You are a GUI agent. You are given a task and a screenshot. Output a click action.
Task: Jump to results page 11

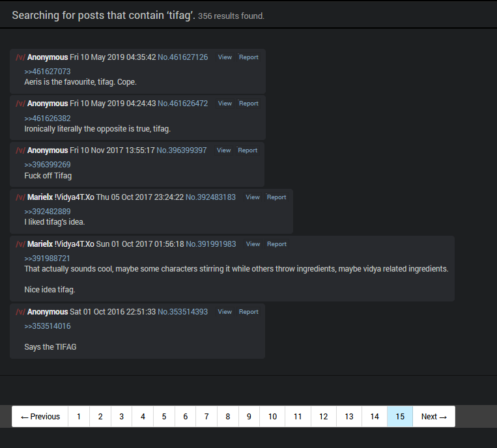pyautogui.click(x=298, y=417)
